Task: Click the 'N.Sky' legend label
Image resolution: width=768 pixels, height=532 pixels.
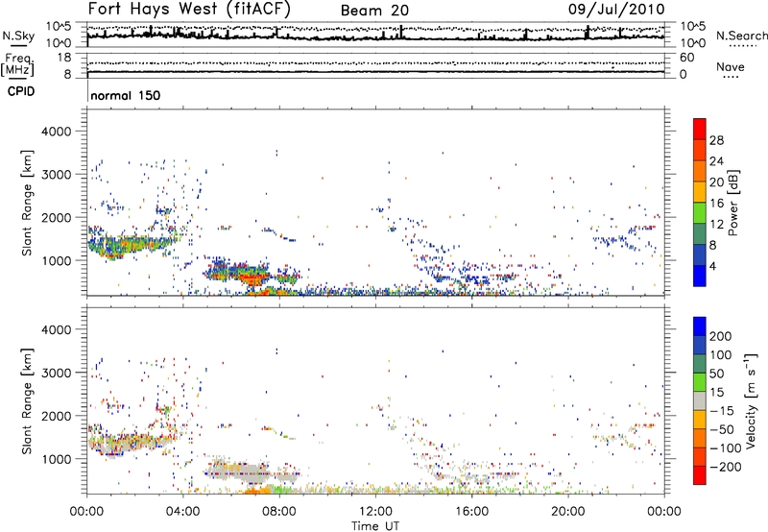Action: click(x=18, y=36)
